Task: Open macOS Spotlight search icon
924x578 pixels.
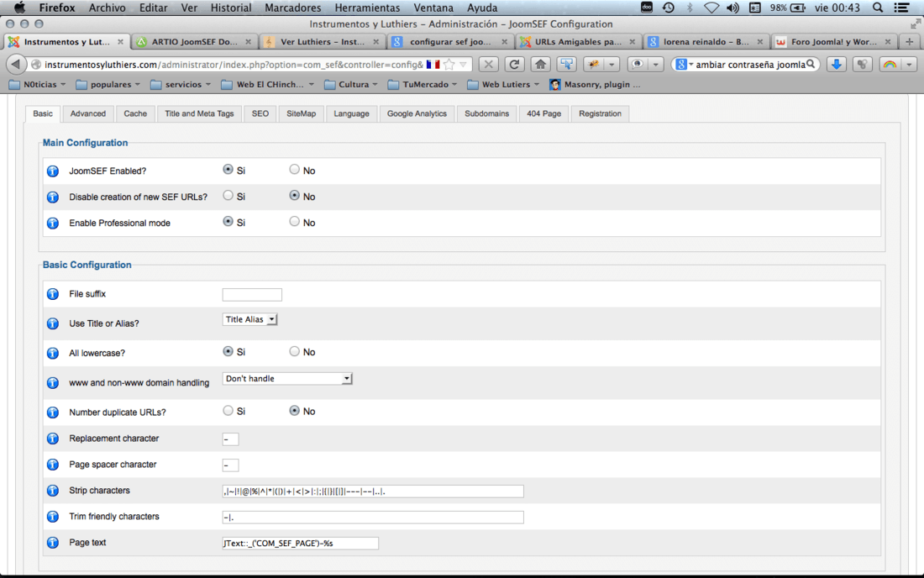Action: (878, 8)
